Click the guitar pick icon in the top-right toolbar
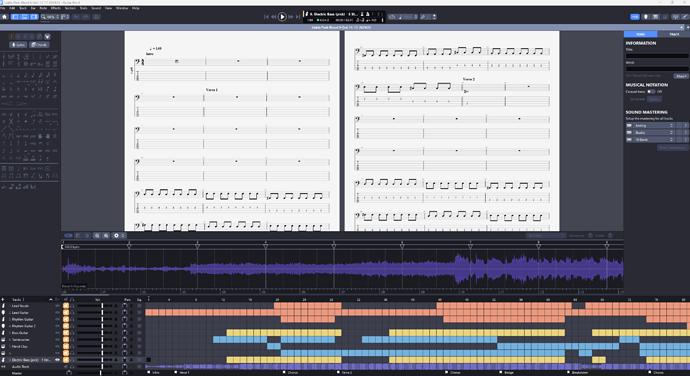Screen dimensions: 690x376 pos(646,17)
